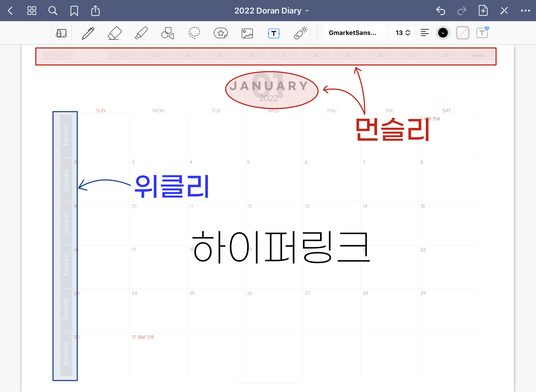This screenshot has height=392, width=536.
Task: Choose the Shapes tool
Action: pyautogui.click(x=167, y=33)
